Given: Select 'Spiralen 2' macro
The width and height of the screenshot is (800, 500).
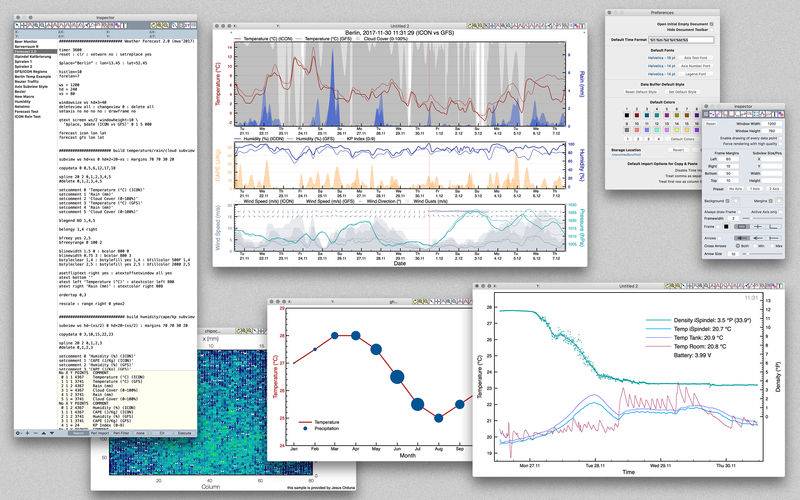Looking at the screenshot, I should coord(23,66).
